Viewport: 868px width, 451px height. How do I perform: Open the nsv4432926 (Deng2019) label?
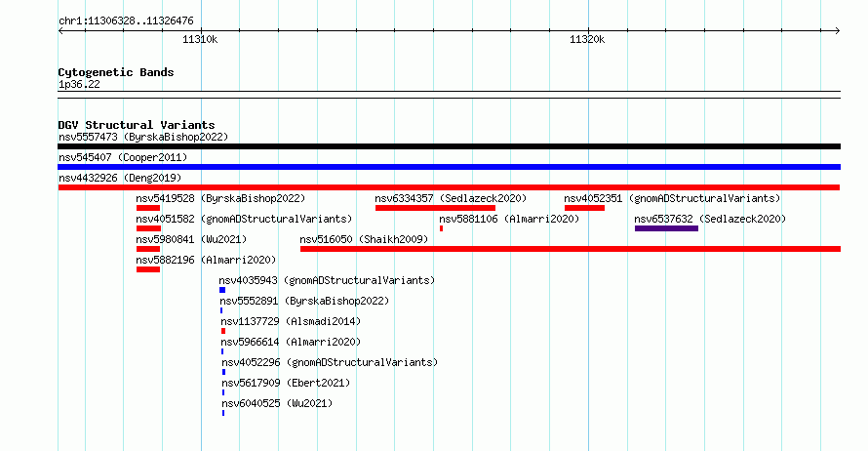(120, 178)
